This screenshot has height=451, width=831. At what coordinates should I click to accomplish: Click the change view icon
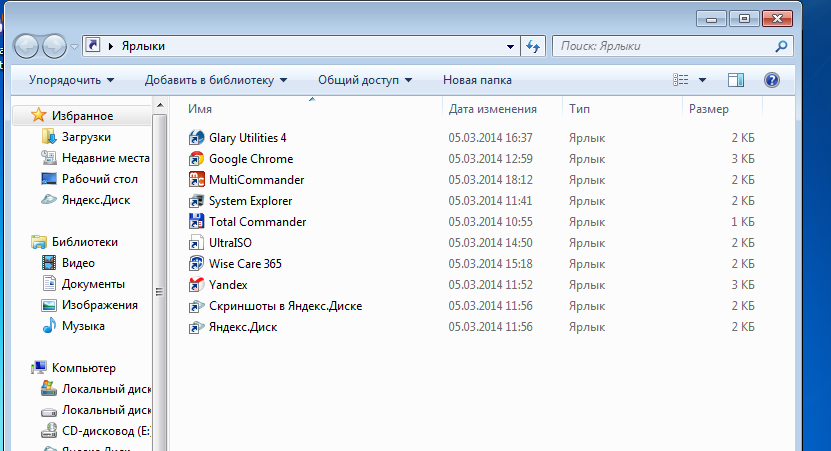coord(680,80)
